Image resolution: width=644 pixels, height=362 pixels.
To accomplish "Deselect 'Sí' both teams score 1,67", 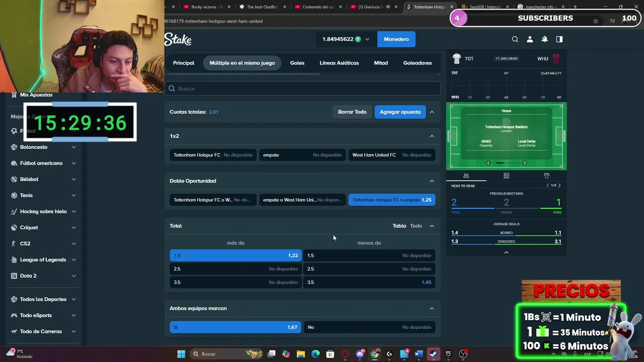I will click(x=235, y=327).
